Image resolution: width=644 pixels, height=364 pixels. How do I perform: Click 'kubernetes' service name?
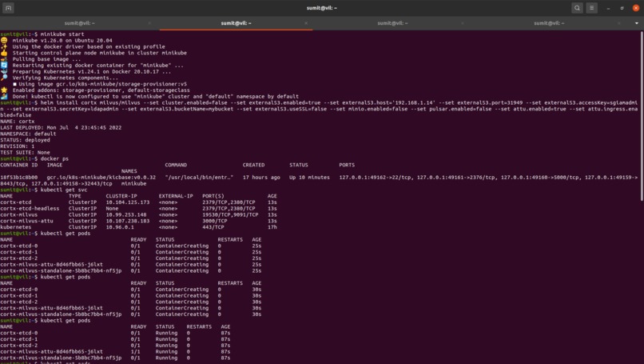[x=16, y=227]
